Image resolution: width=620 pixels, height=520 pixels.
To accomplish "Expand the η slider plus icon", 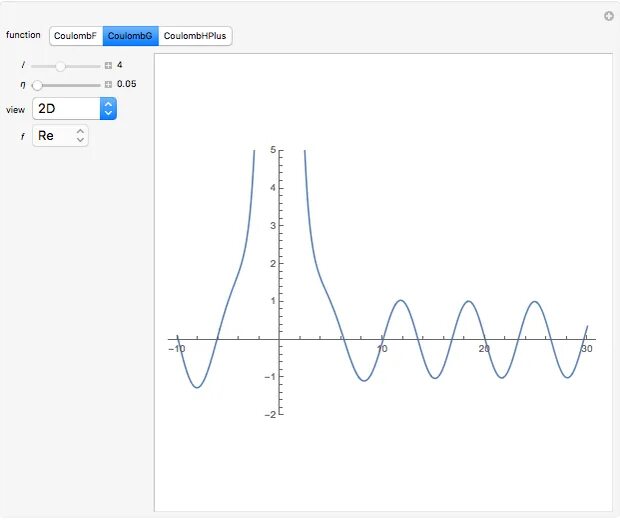I will click(x=108, y=84).
